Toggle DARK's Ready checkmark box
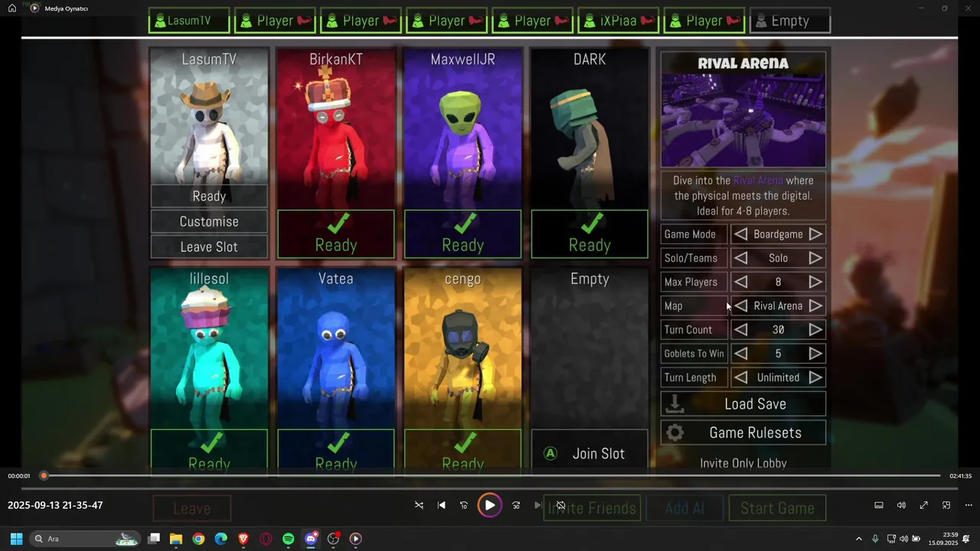Screen dimensions: 980x551 tap(590, 234)
